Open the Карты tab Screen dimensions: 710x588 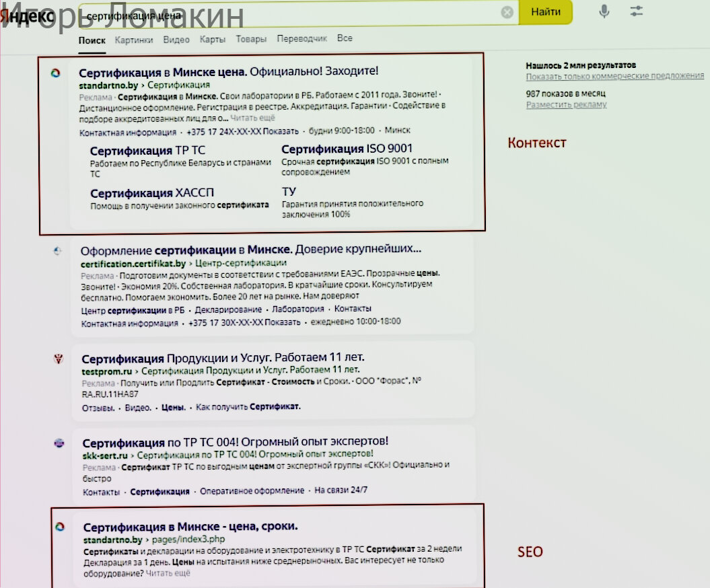tap(213, 40)
